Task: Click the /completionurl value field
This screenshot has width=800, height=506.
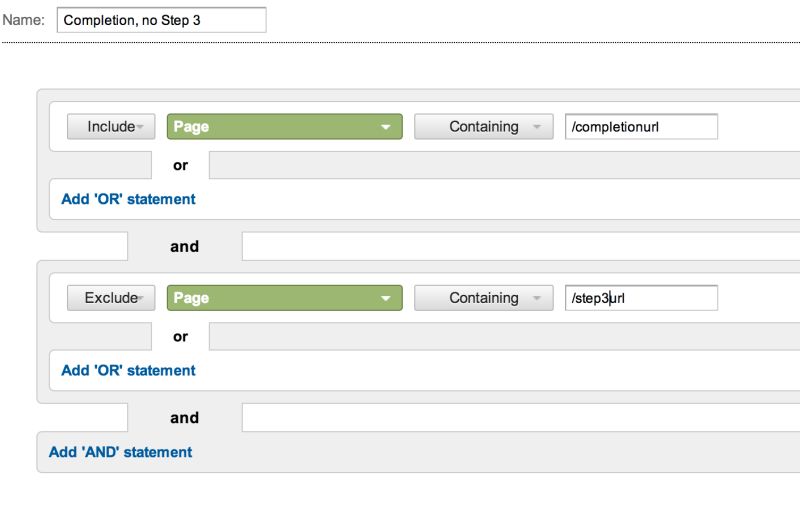Action: (641, 127)
